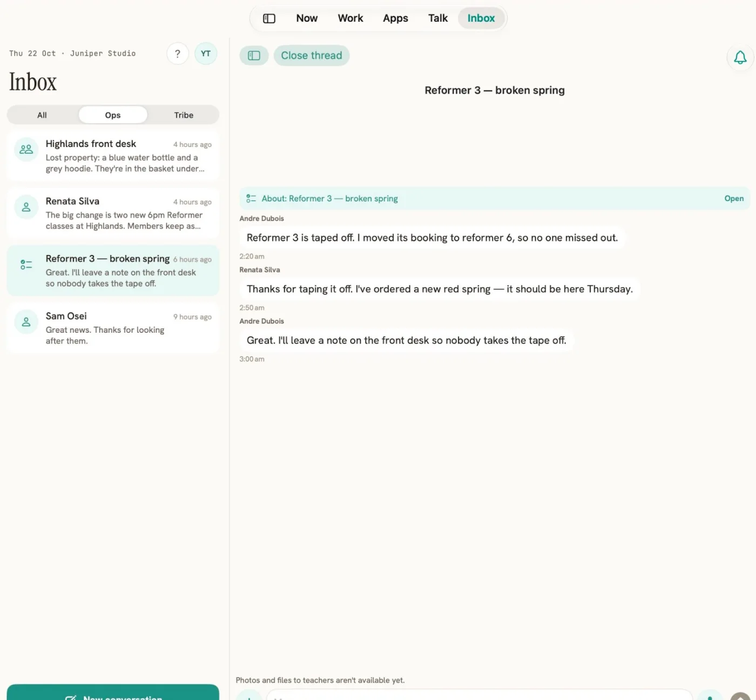
Task: Go to the Work tab
Action: (x=350, y=18)
